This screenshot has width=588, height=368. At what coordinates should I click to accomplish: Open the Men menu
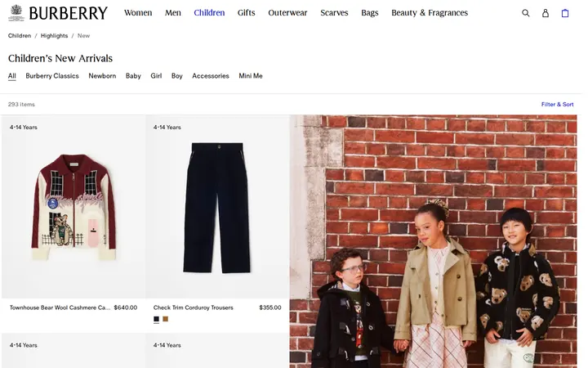coord(173,13)
